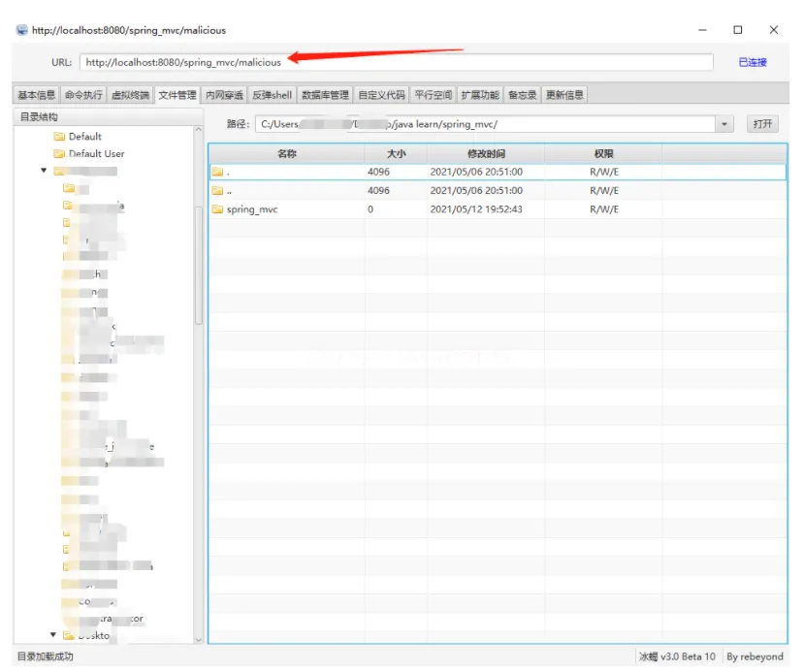Click the 打开 button
Viewport: 804px width, 672px height.
(762, 124)
